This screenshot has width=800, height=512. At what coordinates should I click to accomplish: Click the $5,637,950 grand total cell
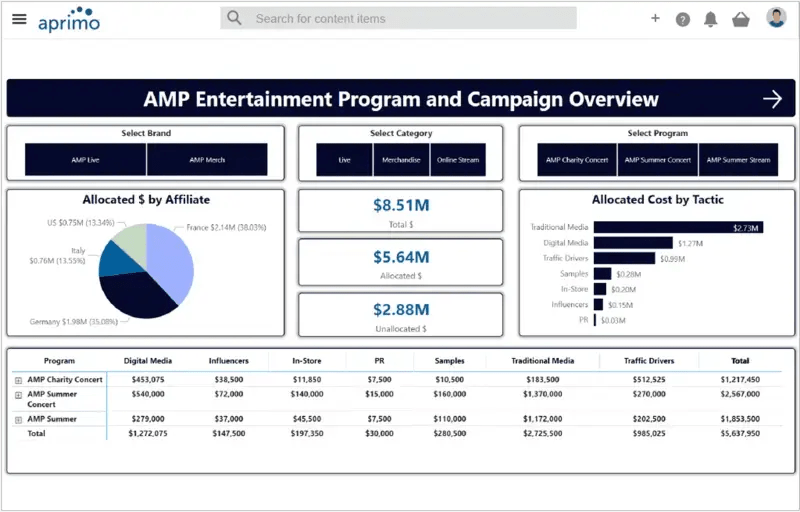click(740, 433)
